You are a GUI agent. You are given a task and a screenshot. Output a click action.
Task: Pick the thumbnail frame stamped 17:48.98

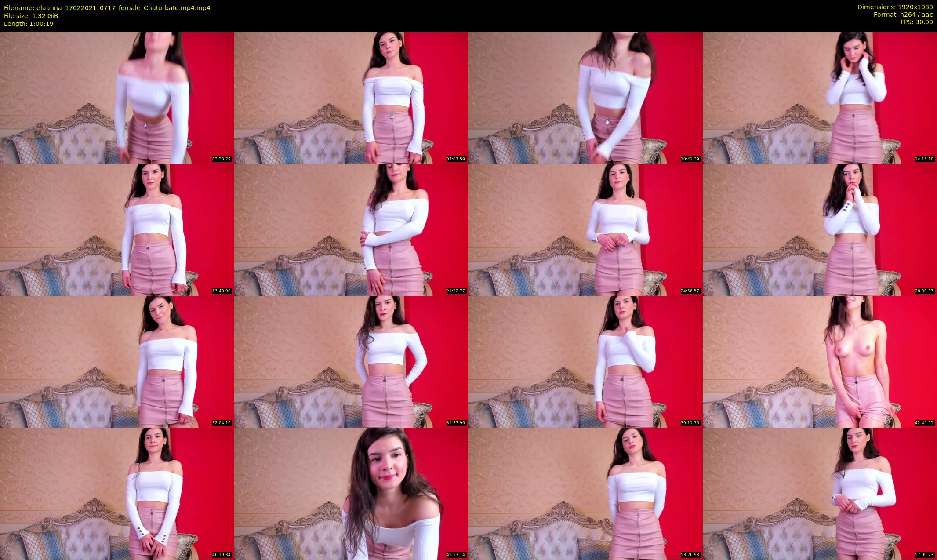(117, 229)
